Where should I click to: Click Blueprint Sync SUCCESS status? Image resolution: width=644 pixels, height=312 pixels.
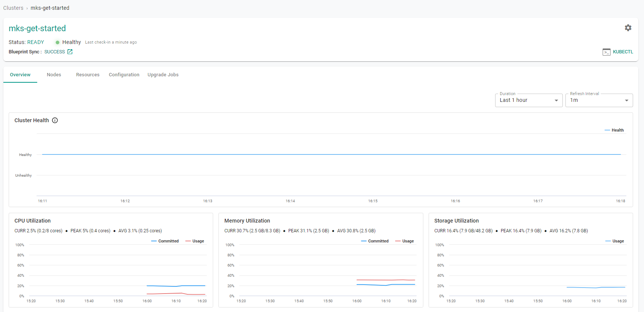point(55,52)
